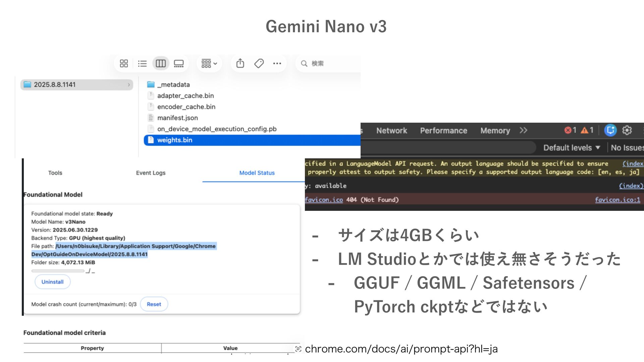Open DevTools settings gear icon
Image resolution: width=644 pixels, height=362 pixels.
coord(627,130)
